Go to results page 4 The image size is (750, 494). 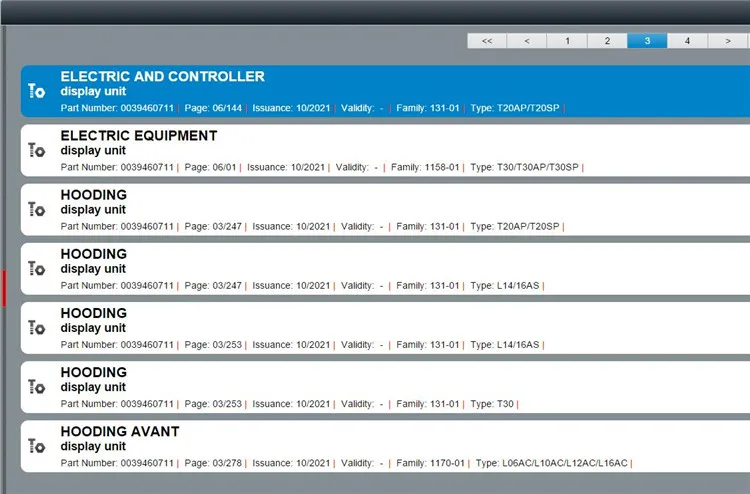coord(687,41)
